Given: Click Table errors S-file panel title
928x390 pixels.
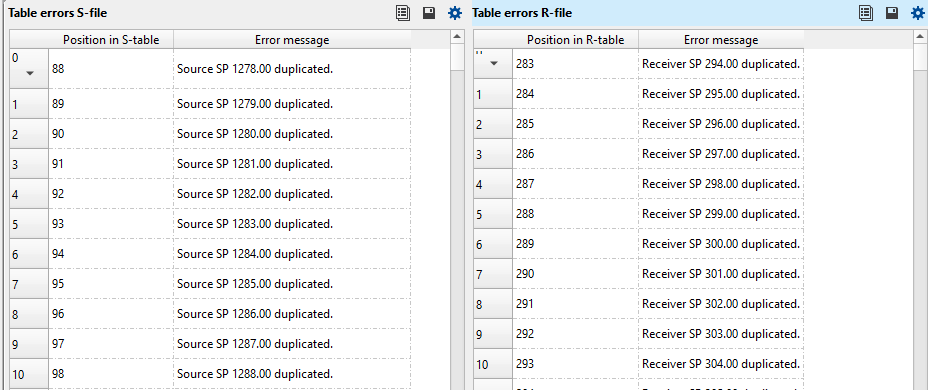Looking at the screenshot, I should tap(57, 12).
